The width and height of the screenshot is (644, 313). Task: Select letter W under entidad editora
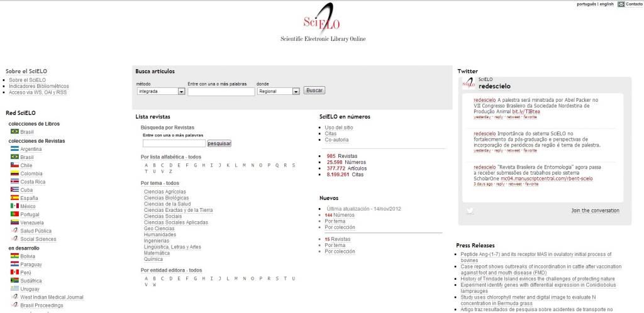(155, 285)
